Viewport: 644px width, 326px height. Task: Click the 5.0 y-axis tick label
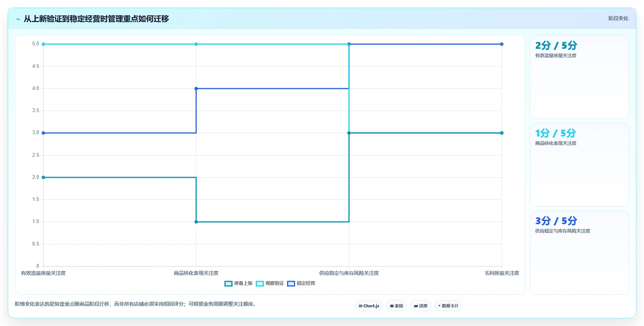pyautogui.click(x=36, y=44)
